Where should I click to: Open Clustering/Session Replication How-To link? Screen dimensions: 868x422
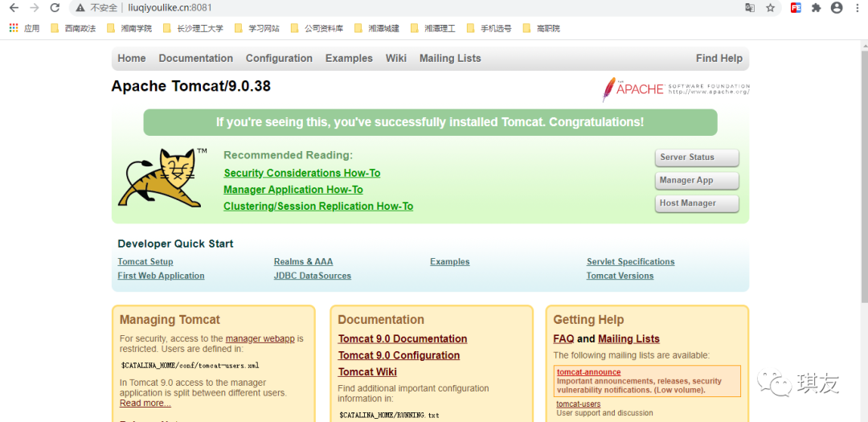318,206
